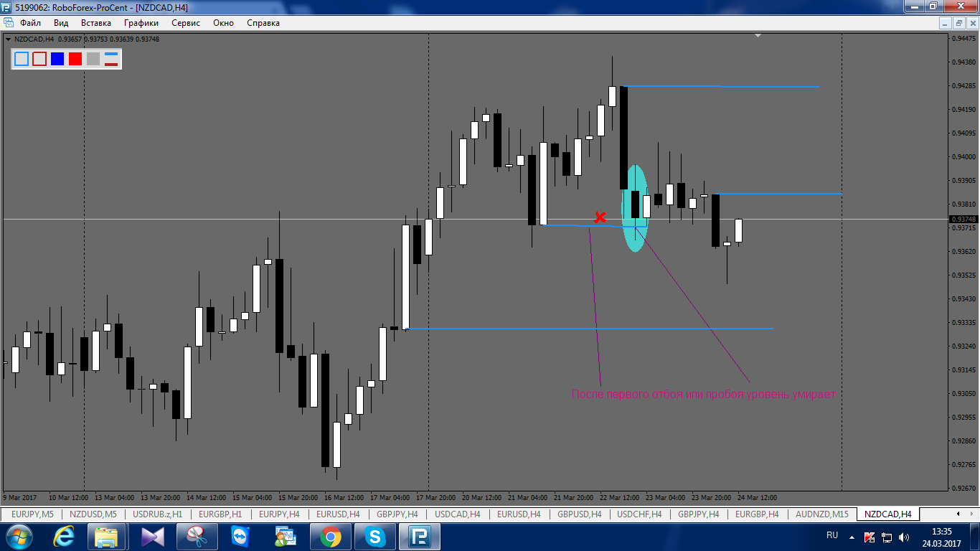Image resolution: width=980 pixels, height=551 pixels.
Task: Switch to the EURJPY,M5 chart tab
Action: click(32, 514)
